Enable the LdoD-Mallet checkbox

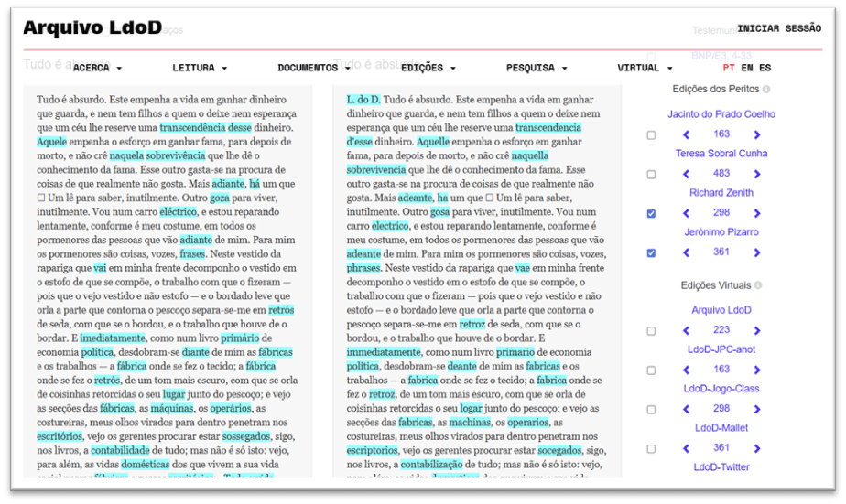pyautogui.click(x=651, y=448)
